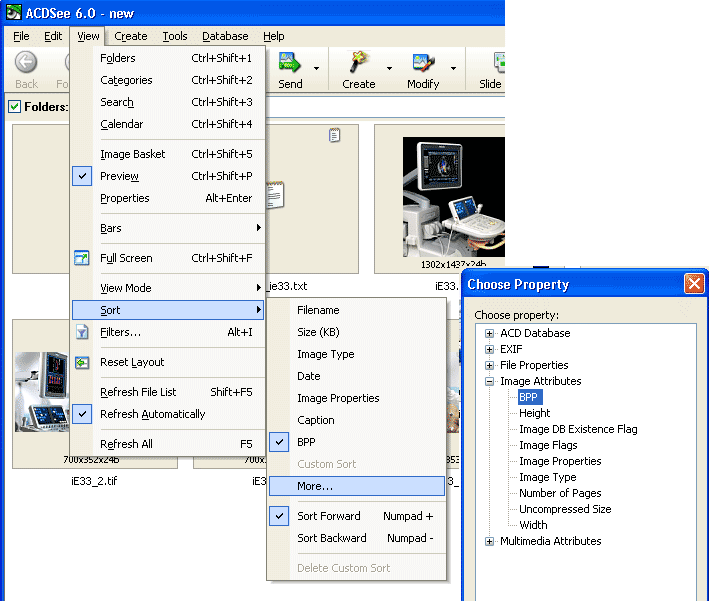Open the View Mode submenu
Image resolution: width=709 pixels, height=601 pixels.
point(168,288)
